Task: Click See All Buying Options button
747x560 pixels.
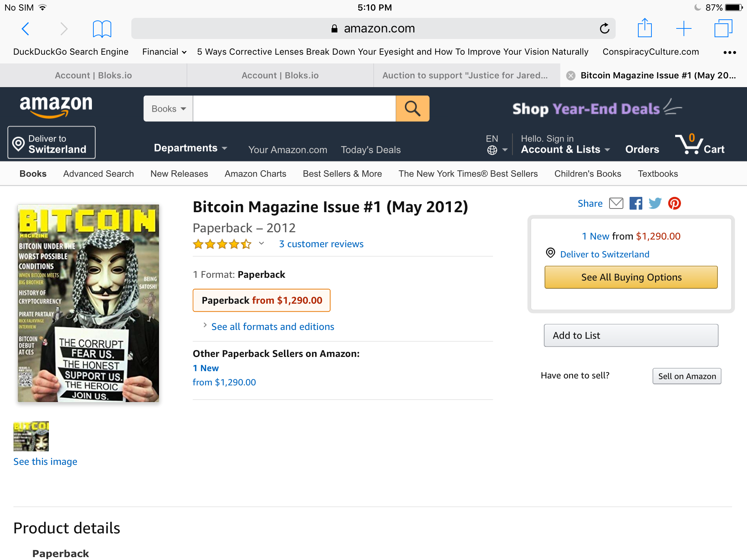Action: coord(631,277)
